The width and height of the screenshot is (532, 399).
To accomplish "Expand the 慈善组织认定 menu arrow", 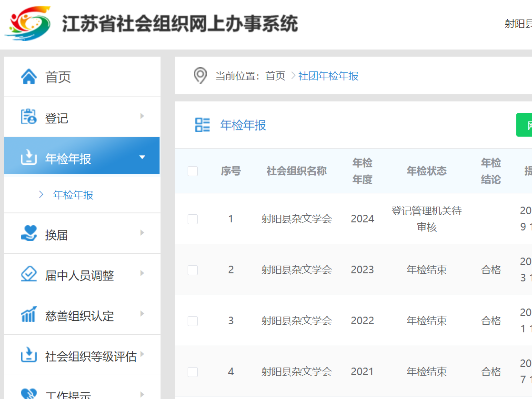I will pos(142,313).
